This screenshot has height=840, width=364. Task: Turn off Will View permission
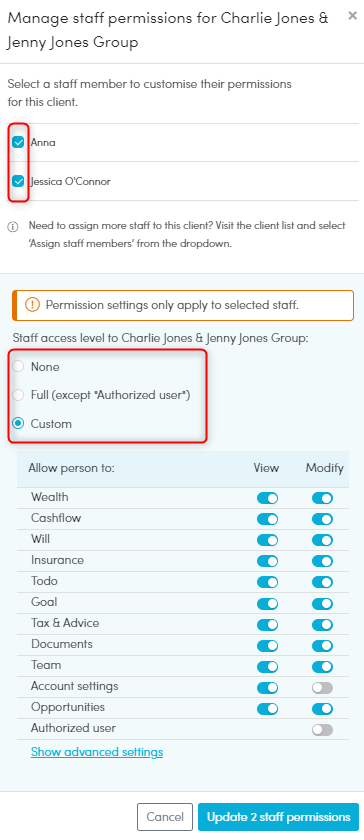[268, 540]
